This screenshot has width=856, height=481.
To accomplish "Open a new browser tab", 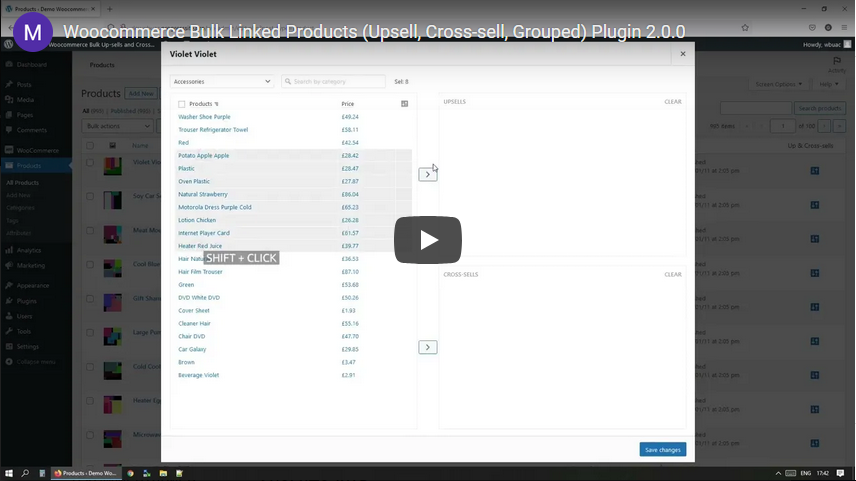I will (x=109, y=9).
